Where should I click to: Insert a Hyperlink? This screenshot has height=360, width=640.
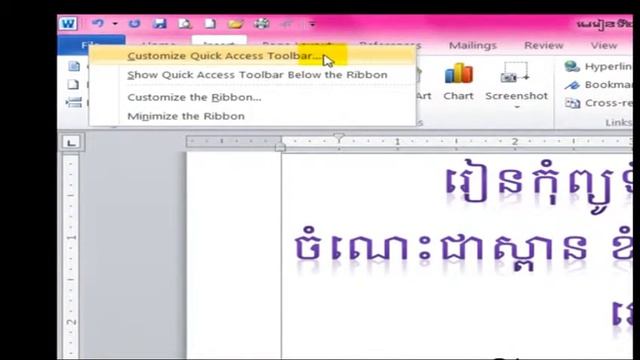(598, 66)
